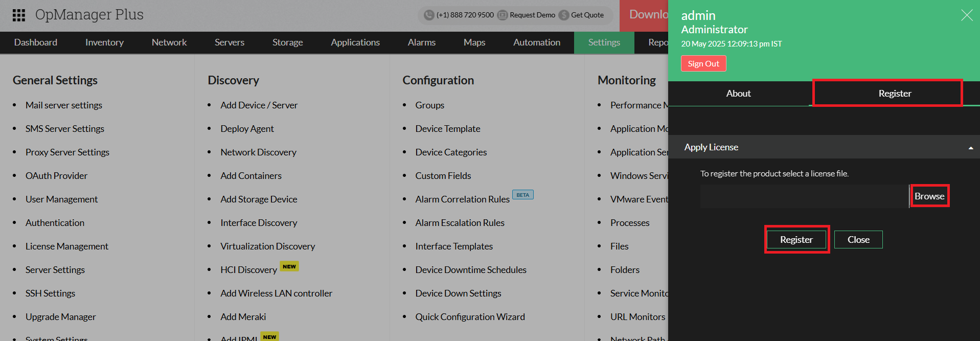The width and height of the screenshot is (980, 341).
Task: Open the Automation tab
Action: (537, 42)
